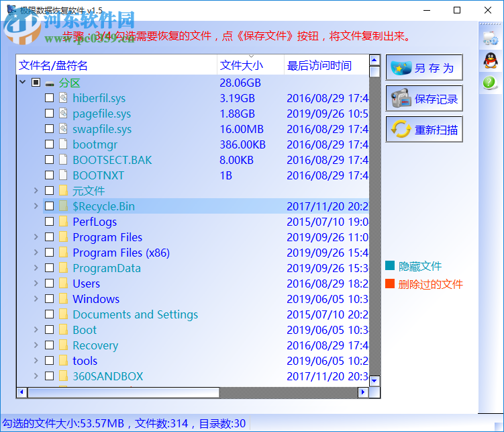Expand the $Recycle.Bin folder node

[x=36, y=206]
